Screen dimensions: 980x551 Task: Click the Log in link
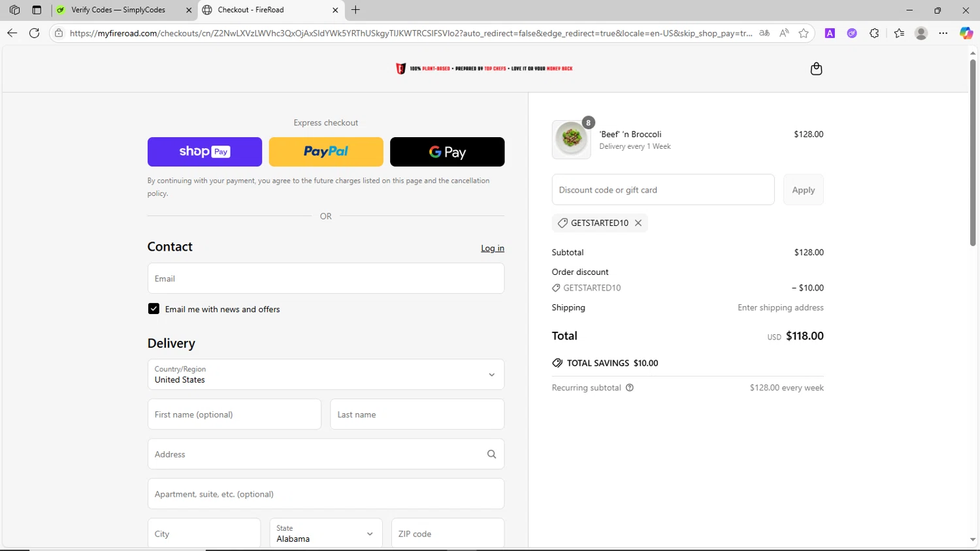click(x=493, y=248)
